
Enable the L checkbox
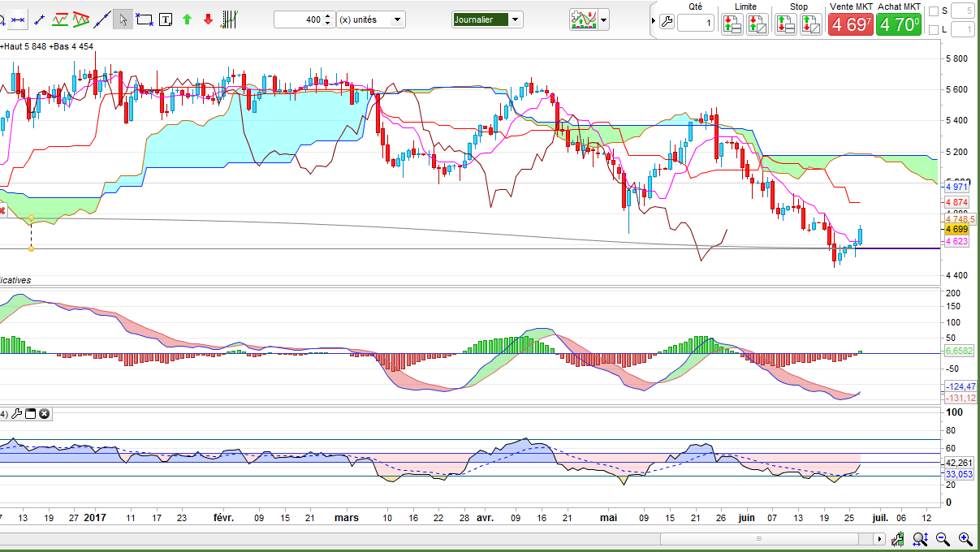[x=933, y=30]
